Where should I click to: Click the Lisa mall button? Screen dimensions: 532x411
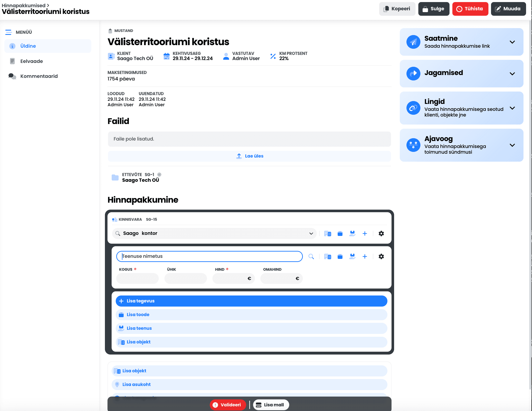pos(271,405)
